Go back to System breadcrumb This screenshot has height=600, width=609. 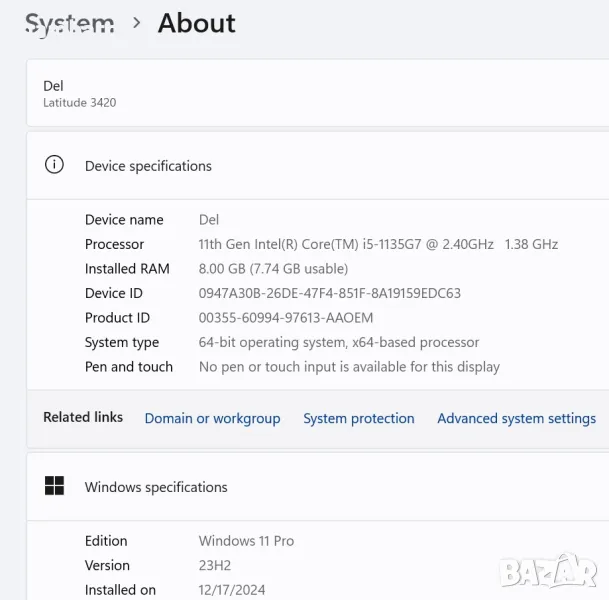click(x=69, y=23)
